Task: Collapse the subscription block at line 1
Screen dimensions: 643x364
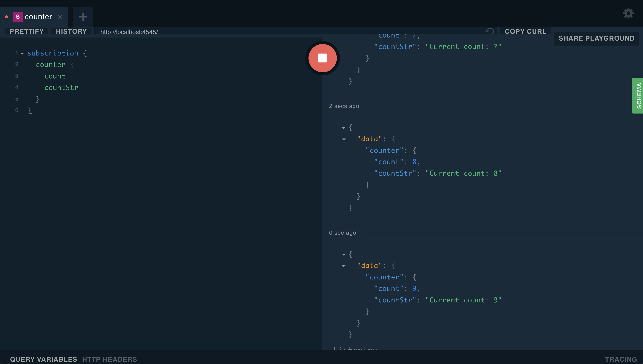Action: point(22,54)
